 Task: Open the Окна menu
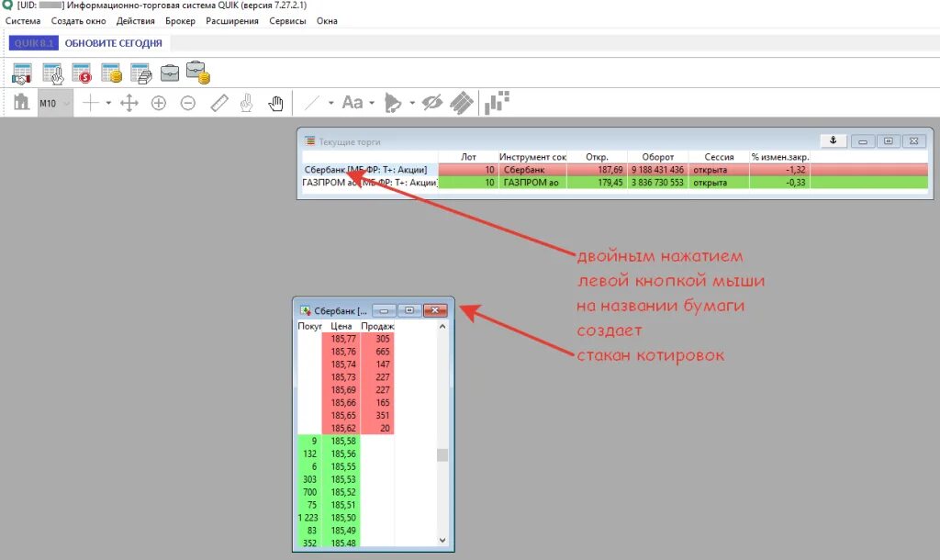327,21
